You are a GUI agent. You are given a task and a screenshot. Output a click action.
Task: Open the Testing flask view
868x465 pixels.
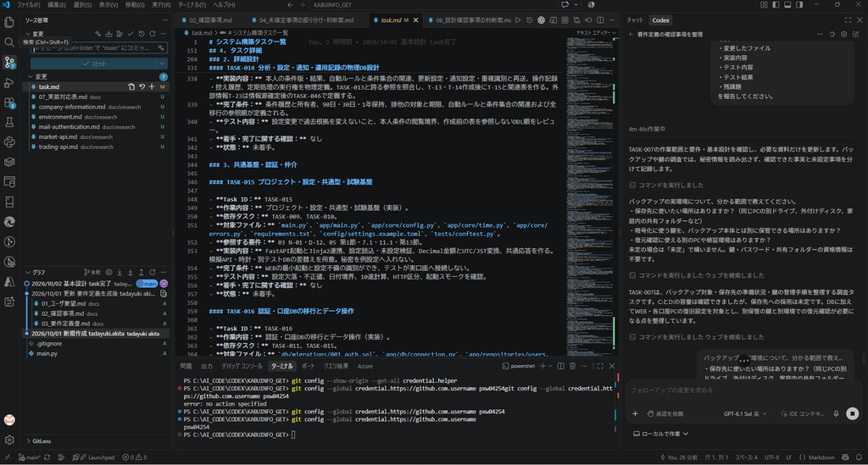(x=9, y=122)
